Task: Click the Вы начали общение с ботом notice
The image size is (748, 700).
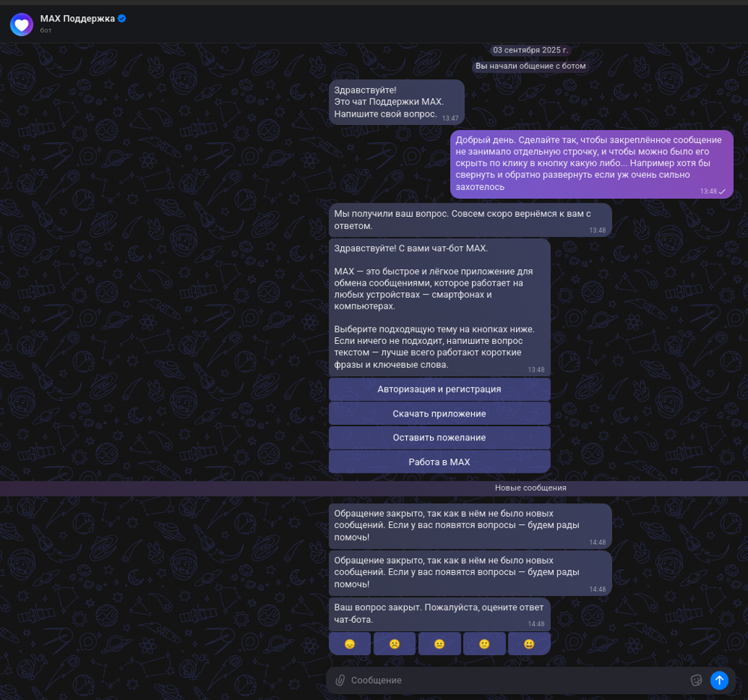Action: (x=530, y=66)
